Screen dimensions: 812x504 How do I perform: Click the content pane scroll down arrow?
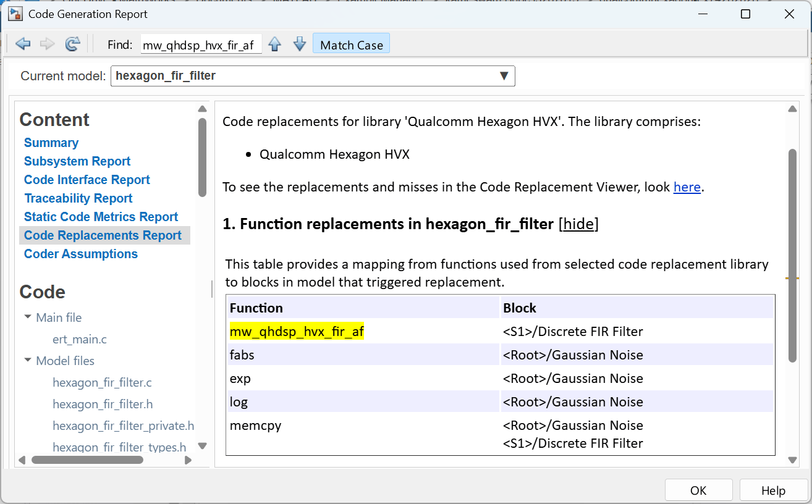pyautogui.click(x=792, y=460)
